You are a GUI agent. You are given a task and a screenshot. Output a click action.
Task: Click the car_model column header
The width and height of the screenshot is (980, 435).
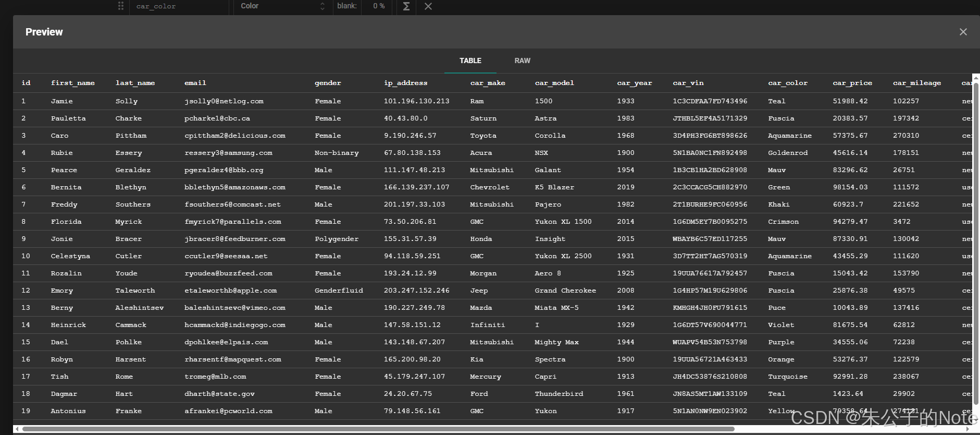554,83
